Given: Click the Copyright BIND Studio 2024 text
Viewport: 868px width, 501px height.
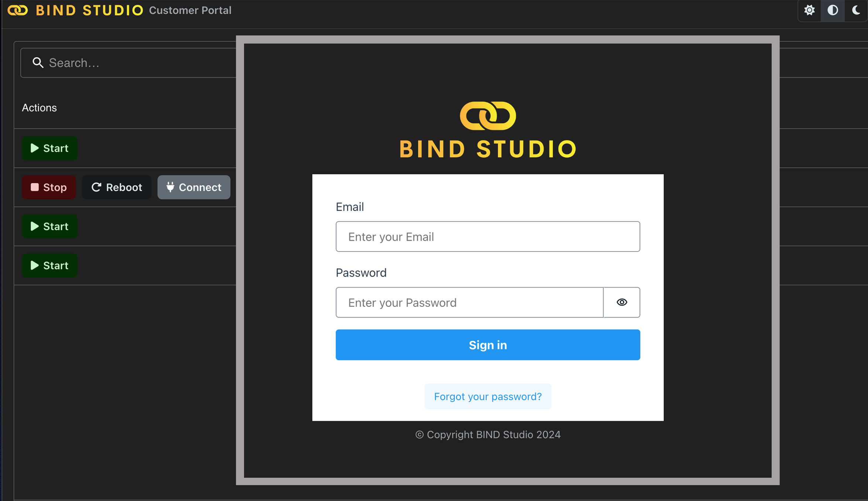Looking at the screenshot, I should pyautogui.click(x=488, y=435).
